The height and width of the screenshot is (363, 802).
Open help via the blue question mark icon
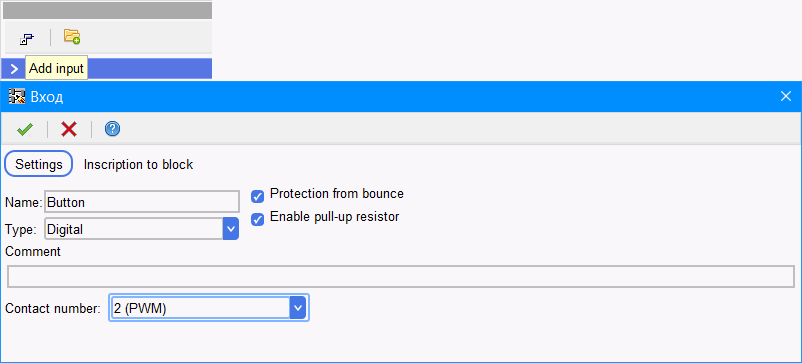pyautogui.click(x=113, y=129)
